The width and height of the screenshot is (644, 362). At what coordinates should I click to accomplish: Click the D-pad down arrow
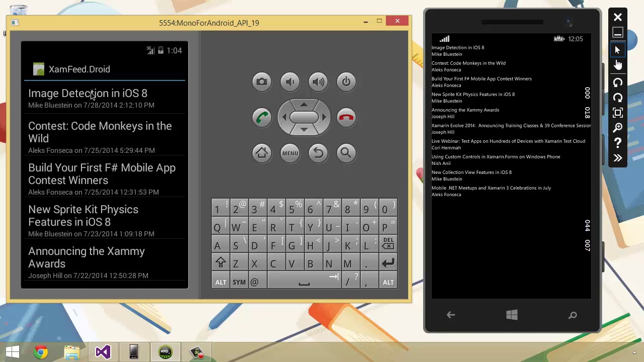point(304,130)
